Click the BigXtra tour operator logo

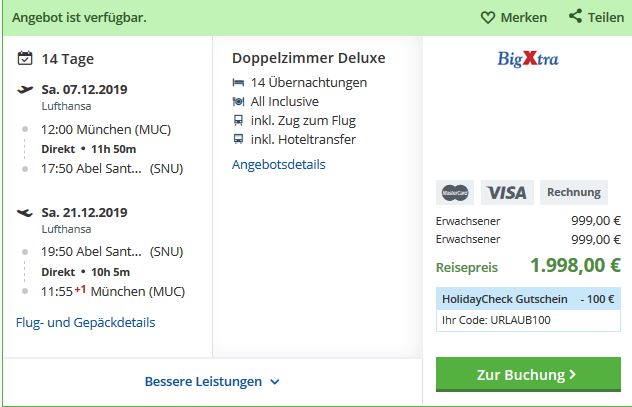528,59
